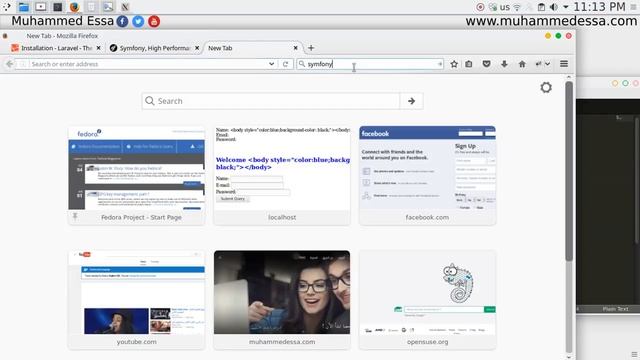Bookmark this page with the star icon
640x360 pixels.
point(454,64)
